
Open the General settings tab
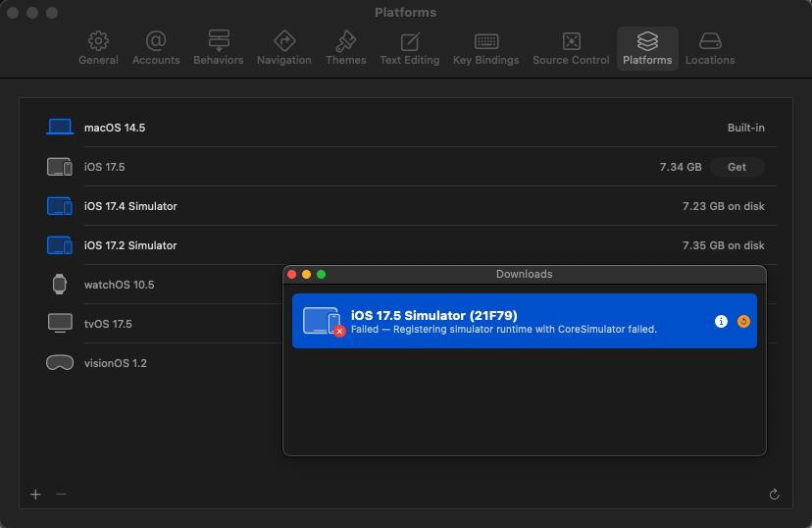(x=98, y=48)
